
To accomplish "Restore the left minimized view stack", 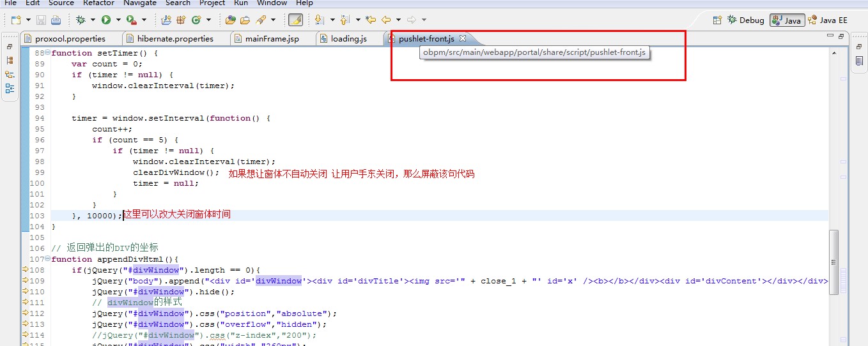I will click(x=10, y=47).
